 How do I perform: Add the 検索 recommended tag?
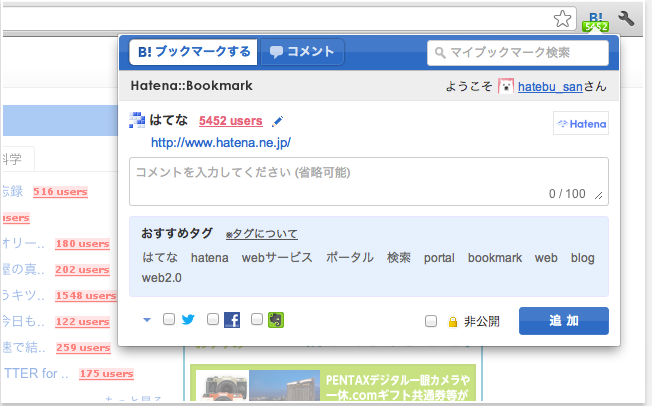399,257
